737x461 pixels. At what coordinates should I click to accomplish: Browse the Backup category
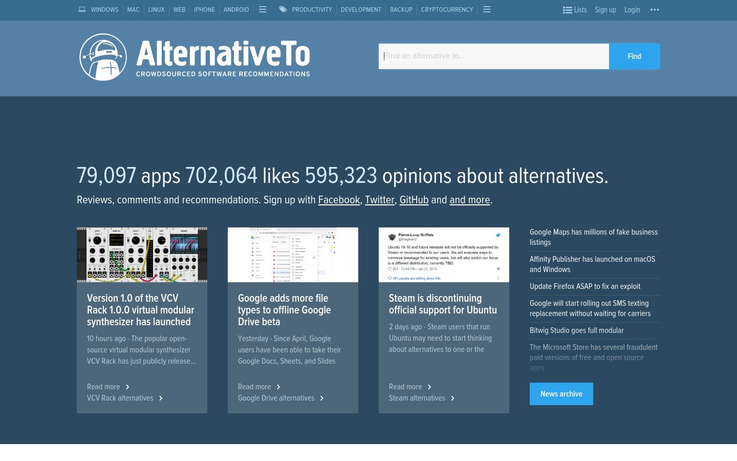pyautogui.click(x=401, y=9)
